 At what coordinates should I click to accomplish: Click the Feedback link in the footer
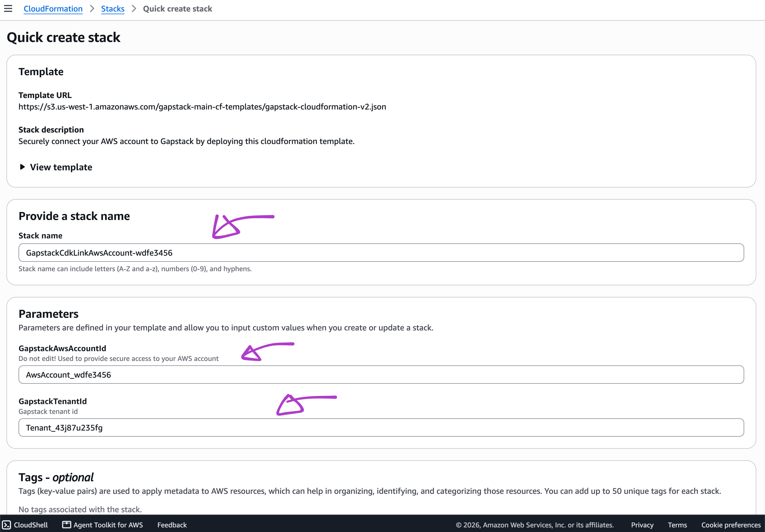[x=172, y=525]
